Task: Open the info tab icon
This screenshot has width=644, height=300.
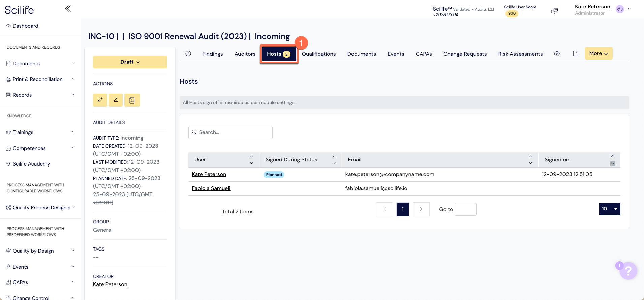Action: tap(188, 54)
